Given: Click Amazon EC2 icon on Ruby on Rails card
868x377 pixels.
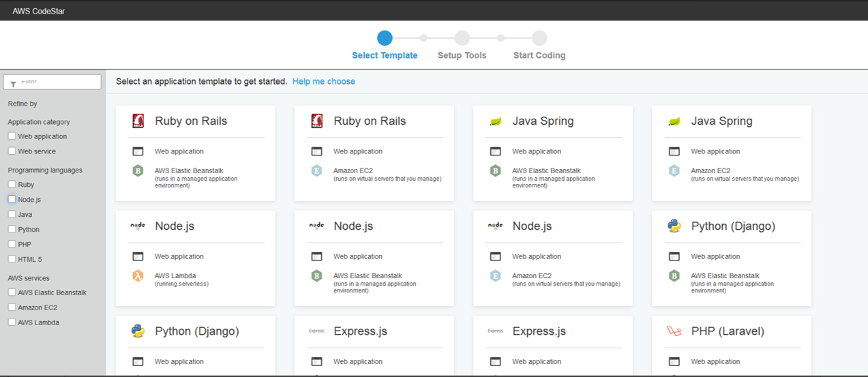Looking at the screenshot, I should point(316,171).
